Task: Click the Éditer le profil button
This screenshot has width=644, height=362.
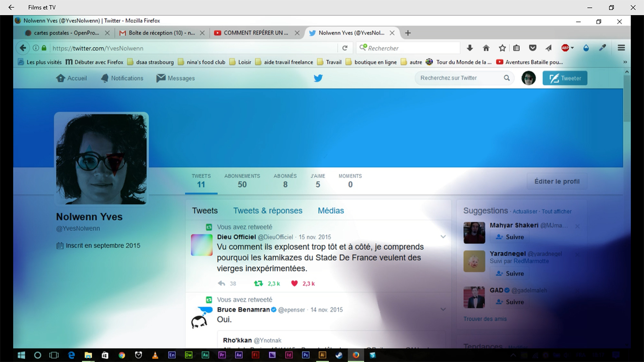Action: click(x=557, y=182)
